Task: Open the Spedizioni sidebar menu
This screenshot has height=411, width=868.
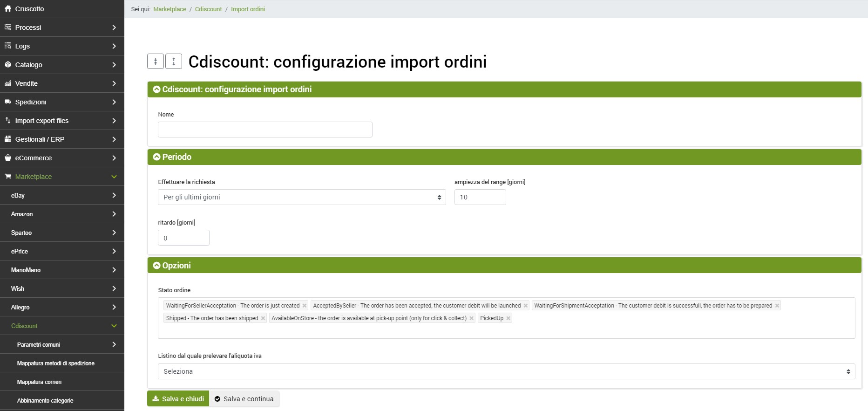Action: point(62,102)
